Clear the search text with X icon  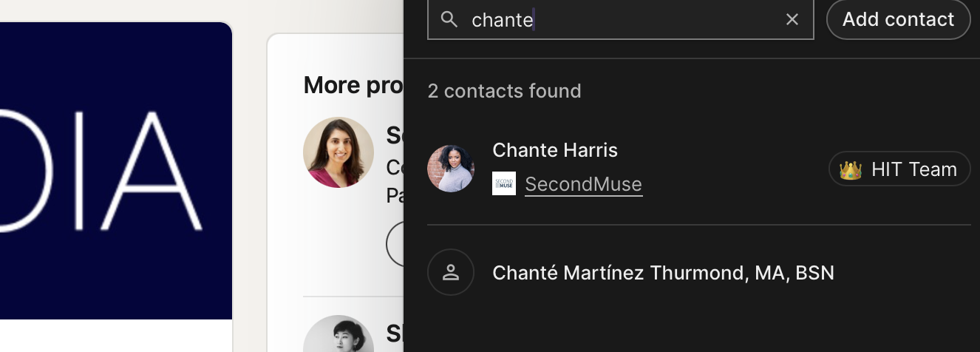click(792, 20)
